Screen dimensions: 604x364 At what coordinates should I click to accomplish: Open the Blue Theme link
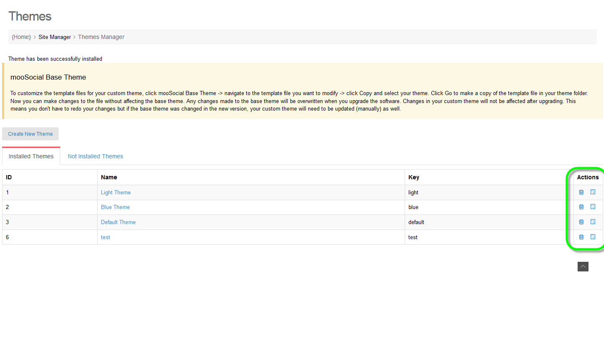[x=115, y=207]
